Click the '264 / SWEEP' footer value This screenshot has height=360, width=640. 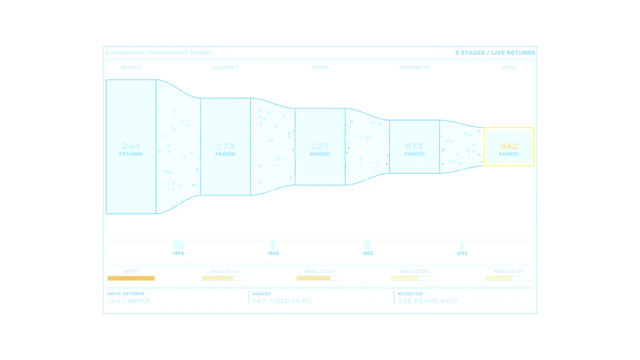point(129,301)
